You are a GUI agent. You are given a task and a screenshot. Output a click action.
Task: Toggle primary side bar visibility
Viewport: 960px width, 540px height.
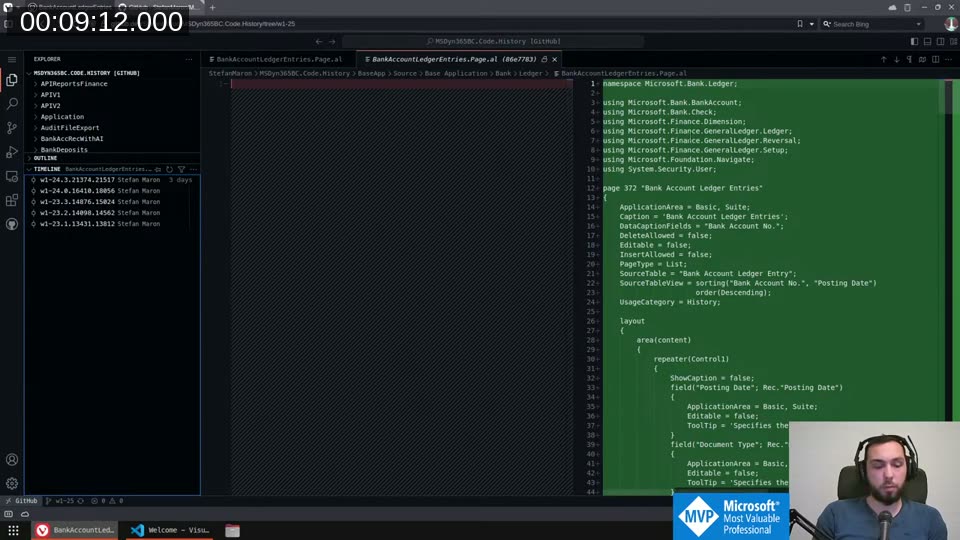coord(914,41)
